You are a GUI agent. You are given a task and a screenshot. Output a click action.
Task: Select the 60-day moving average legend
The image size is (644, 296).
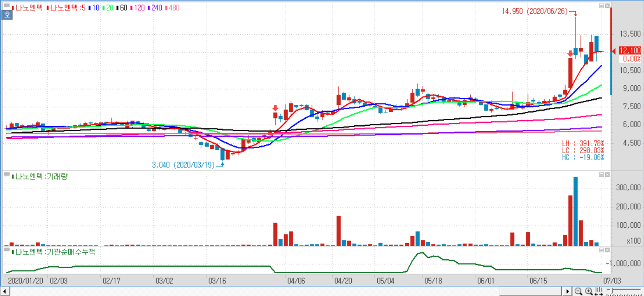pyautogui.click(x=122, y=8)
